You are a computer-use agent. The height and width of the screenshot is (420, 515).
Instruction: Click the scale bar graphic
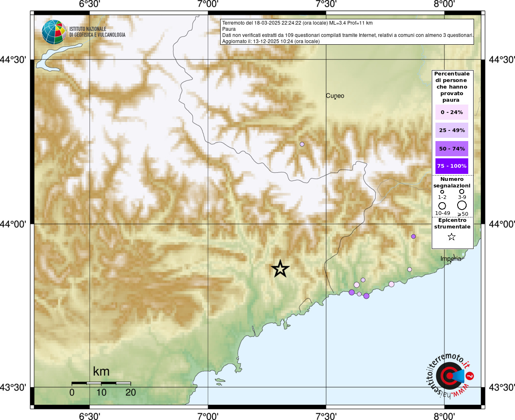pyautogui.click(x=101, y=383)
